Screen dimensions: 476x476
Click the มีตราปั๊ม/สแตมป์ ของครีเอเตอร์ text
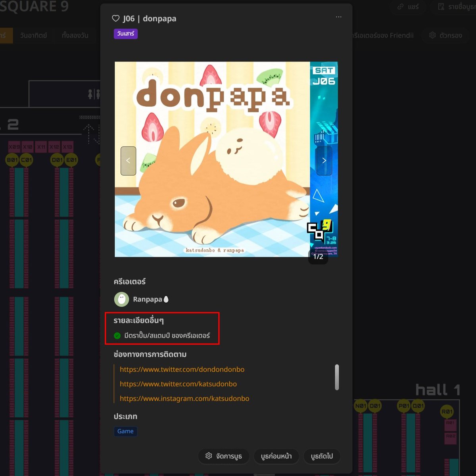click(x=167, y=336)
